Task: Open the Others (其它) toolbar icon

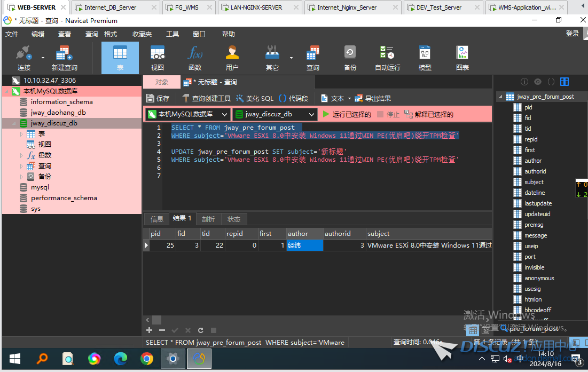Action: click(272, 58)
